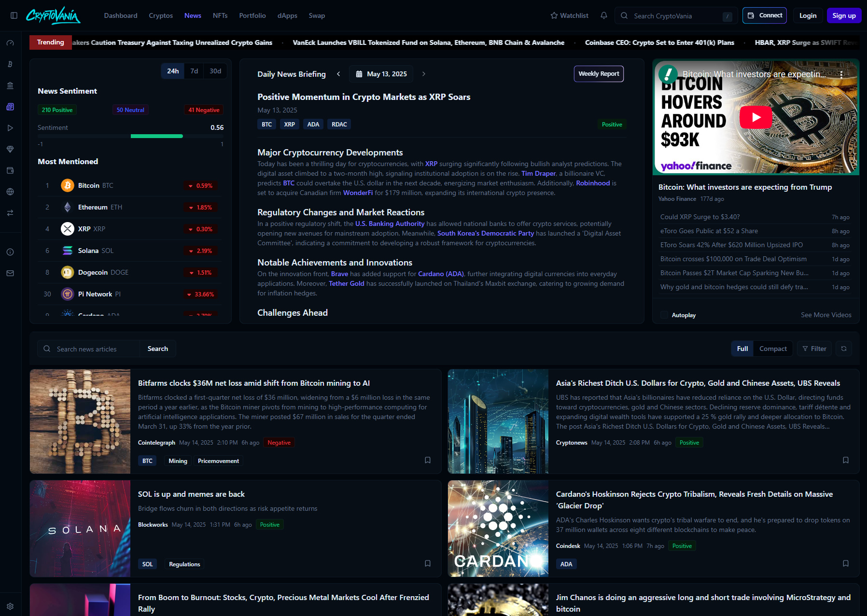Open the swap arrows sidebar icon
Screen dimensions: 867x616
coord(10,213)
